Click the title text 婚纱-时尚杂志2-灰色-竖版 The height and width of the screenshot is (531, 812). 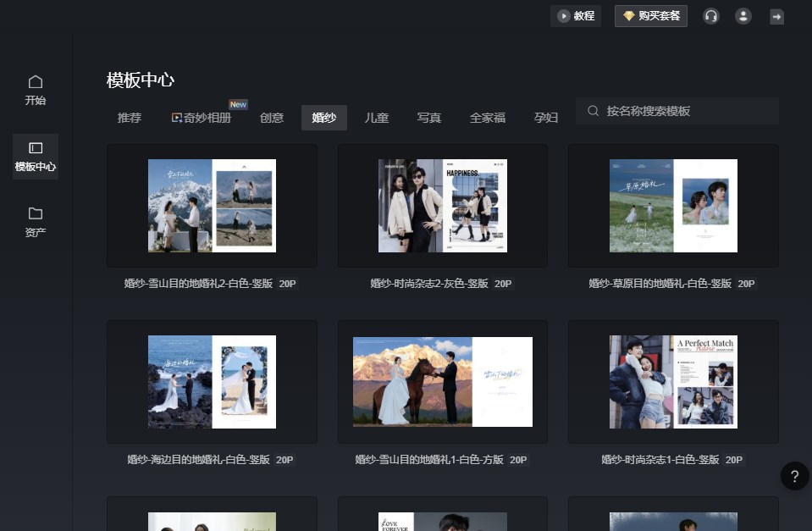(429, 284)
